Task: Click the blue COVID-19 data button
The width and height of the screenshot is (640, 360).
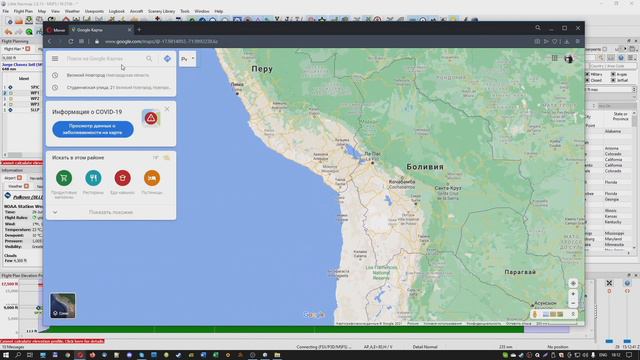Action: click(93, 129)
